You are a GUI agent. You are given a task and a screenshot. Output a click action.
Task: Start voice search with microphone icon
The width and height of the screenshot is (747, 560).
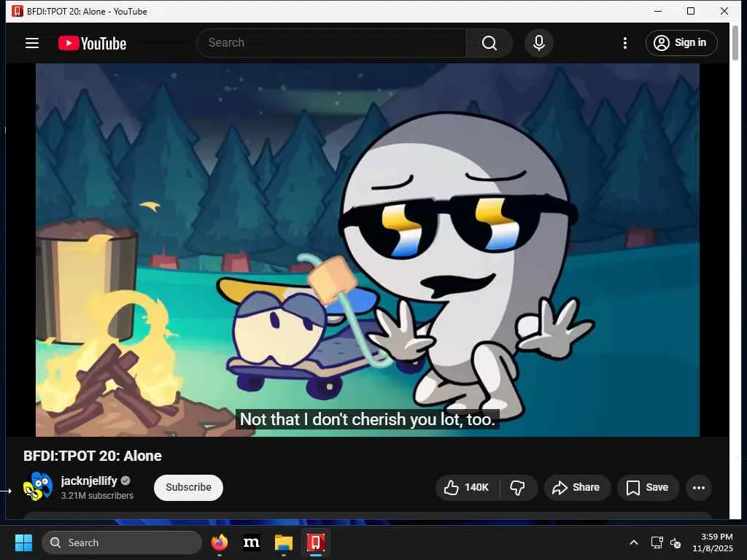pyautogui.click(x=539, y=43)
